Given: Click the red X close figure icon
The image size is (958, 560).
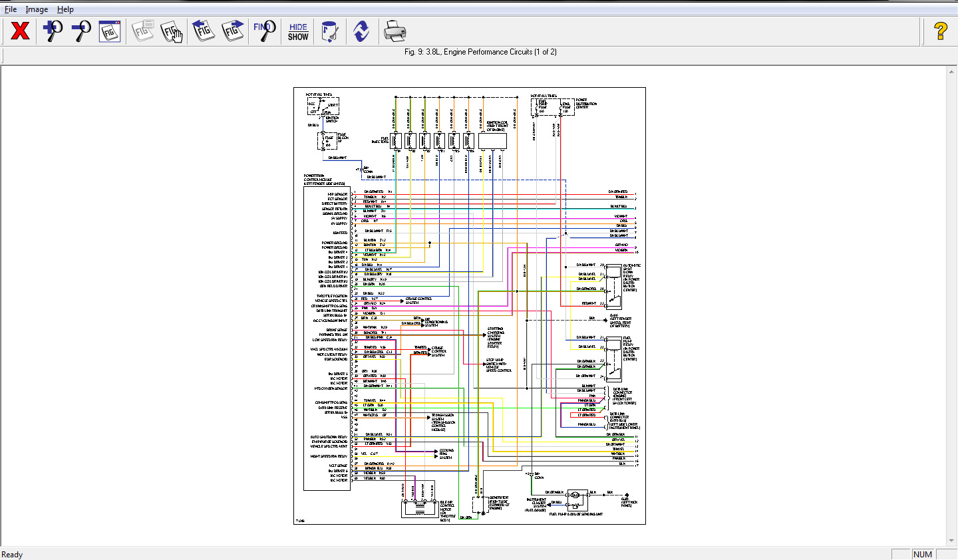Looking at the screenshot, I should click(20, 31).
